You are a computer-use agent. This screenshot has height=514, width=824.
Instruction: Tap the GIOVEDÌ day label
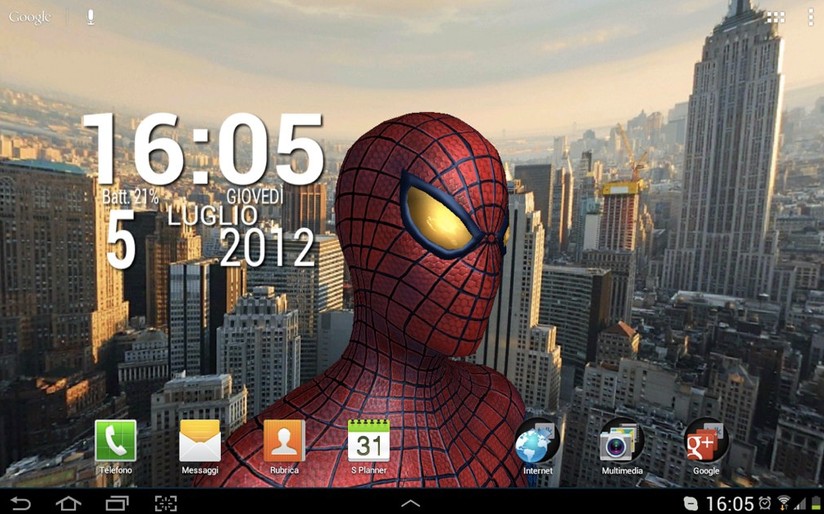(255, 196)
